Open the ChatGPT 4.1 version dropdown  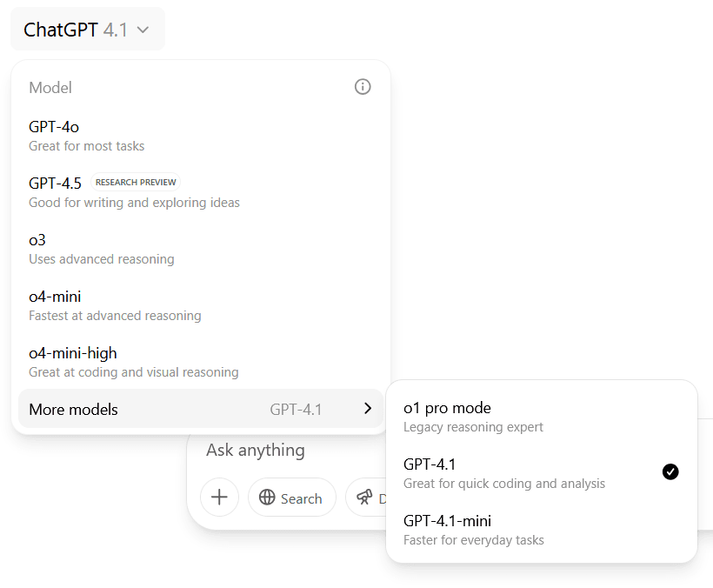coord(87,28)
